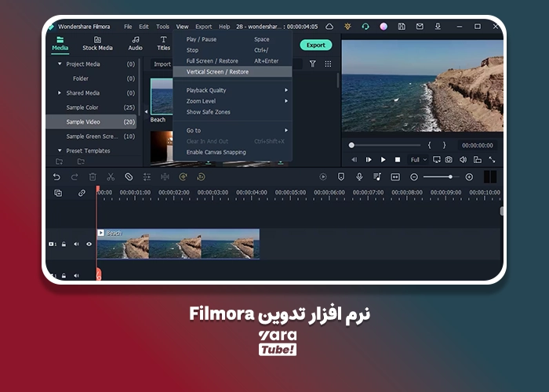The image size is (549, 392).
Task: Open the audio mixer icon
Action: (x=377, y=176)
